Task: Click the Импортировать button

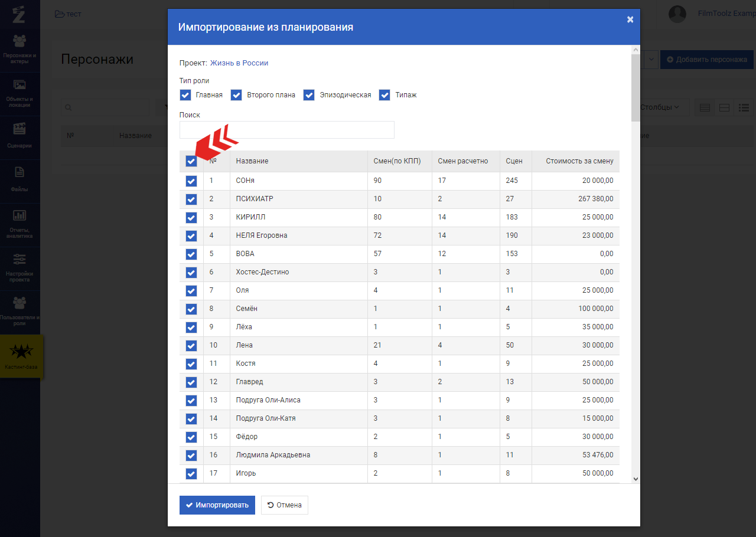Action: (x=217, y=505)
